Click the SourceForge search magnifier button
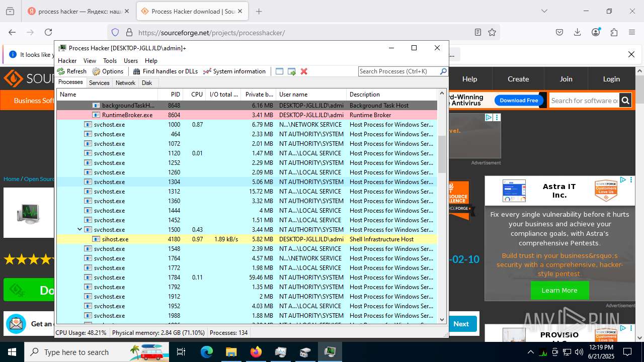 (625, 101)
